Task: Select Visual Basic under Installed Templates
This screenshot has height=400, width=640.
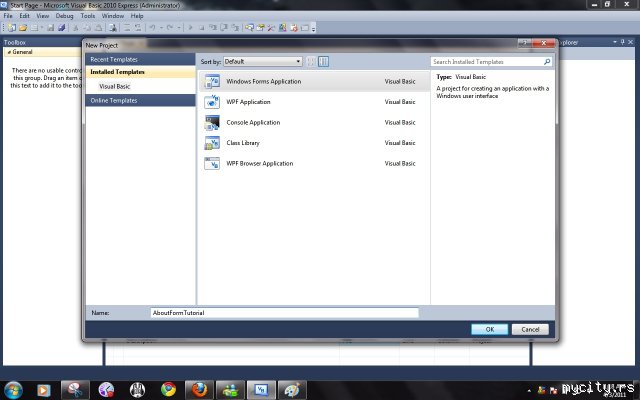Action: [x=115, y=87]
